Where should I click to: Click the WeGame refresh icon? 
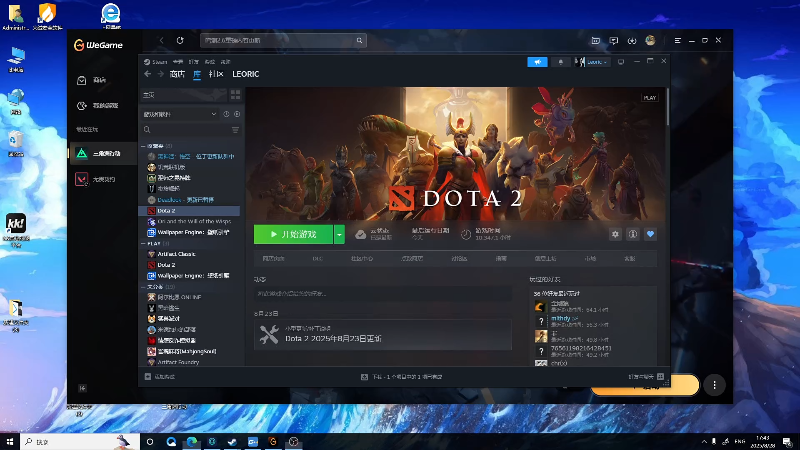coord(180,40)
